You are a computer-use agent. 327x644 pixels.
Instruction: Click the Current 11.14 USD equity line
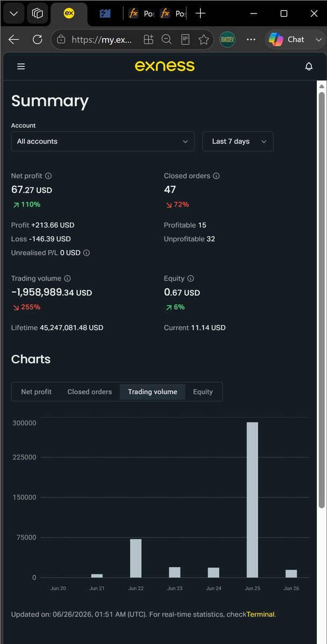point(195,327)
